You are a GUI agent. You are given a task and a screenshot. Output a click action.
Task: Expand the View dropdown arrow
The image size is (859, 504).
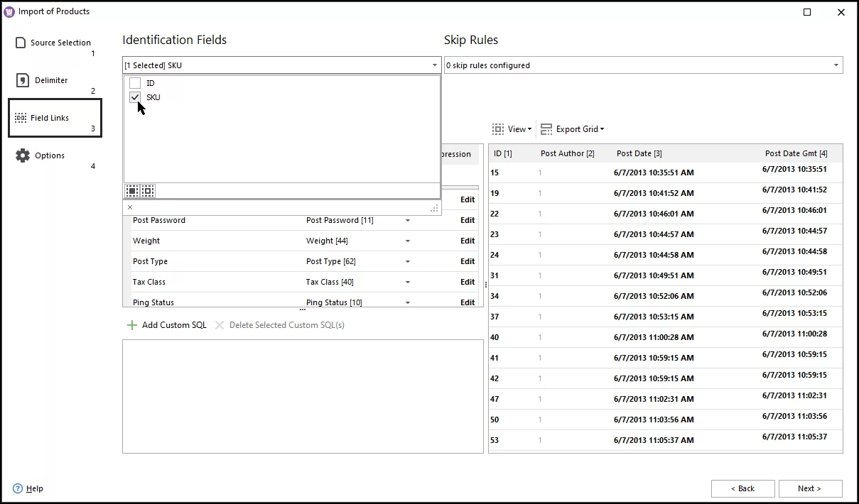click(529, 129)
